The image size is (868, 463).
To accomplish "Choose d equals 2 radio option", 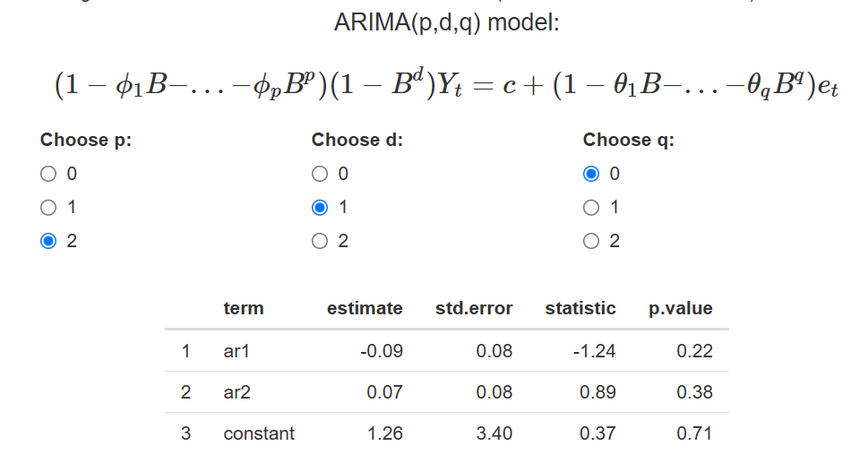I will [x=320, y=241].
